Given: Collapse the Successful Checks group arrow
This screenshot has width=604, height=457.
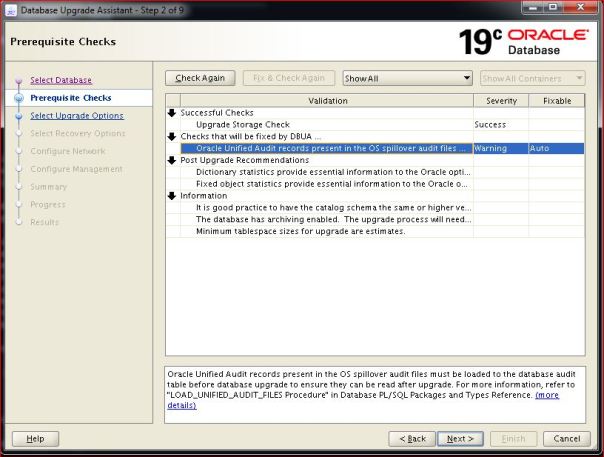Looking at the screenshot, I should click(x=172, y=113).
